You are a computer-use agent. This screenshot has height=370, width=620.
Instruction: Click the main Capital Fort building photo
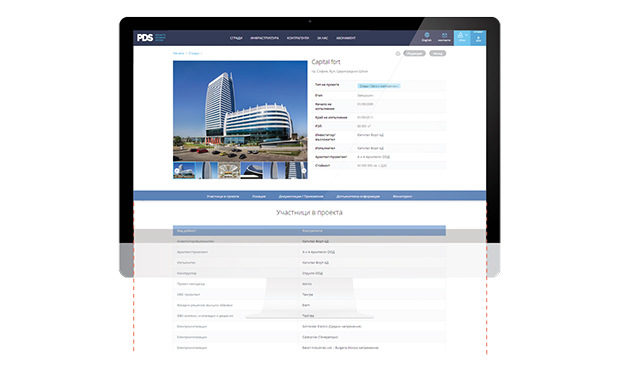pos(240,111)
